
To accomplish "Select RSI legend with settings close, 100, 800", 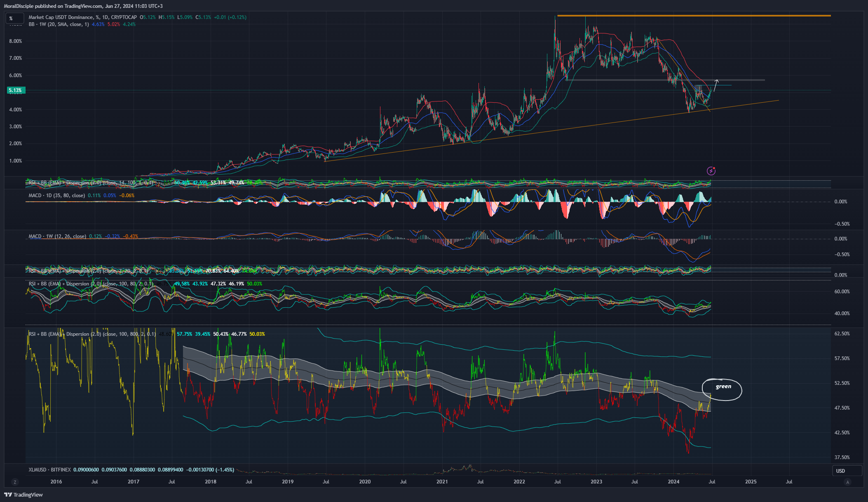I will [92, 334].
